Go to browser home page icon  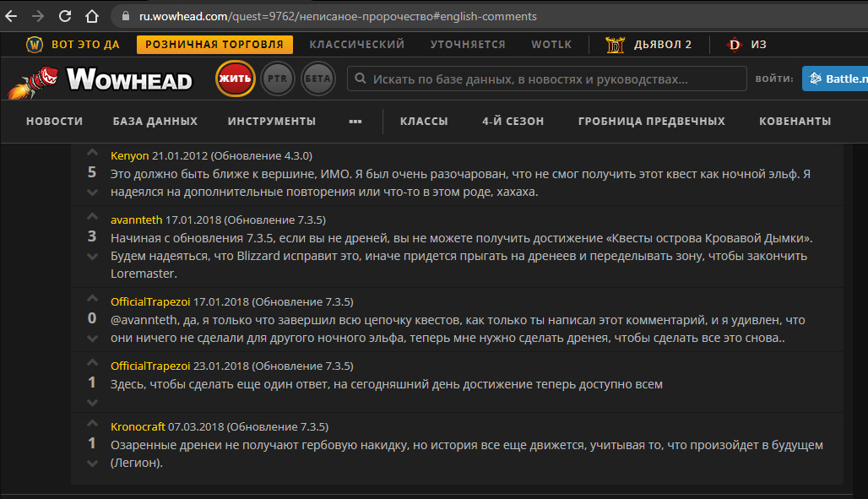pyautogui.click(x=91, y=16)
